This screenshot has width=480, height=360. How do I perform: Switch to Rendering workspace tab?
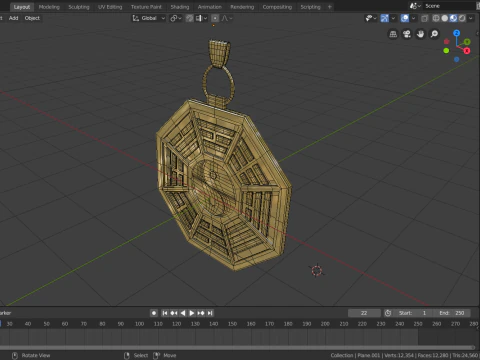tap(242, 7)
